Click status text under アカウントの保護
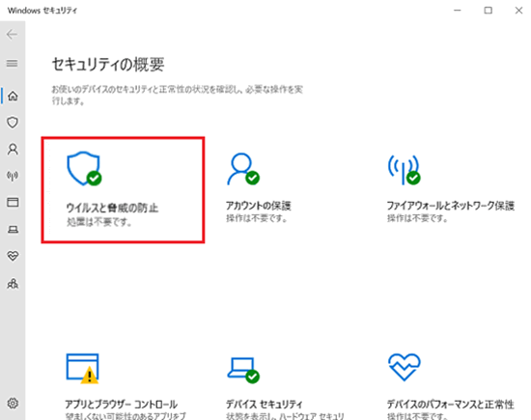 [x=257, y=218]
